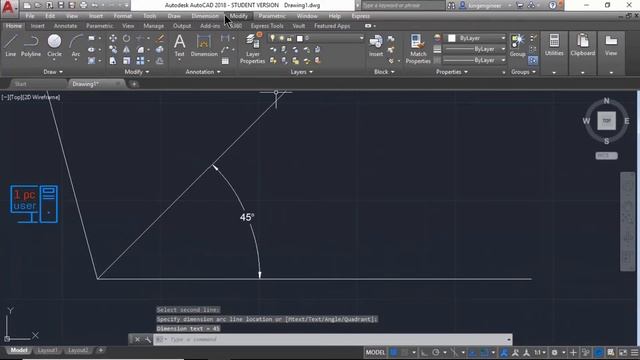Toggle Object Snap in status bar
Screen dimensions: 640x360
point(484,352)
